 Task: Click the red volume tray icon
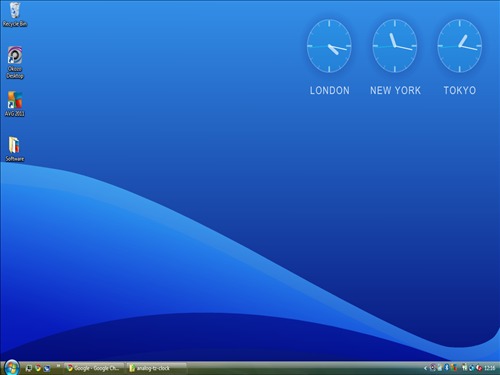[x=479, y=368]
